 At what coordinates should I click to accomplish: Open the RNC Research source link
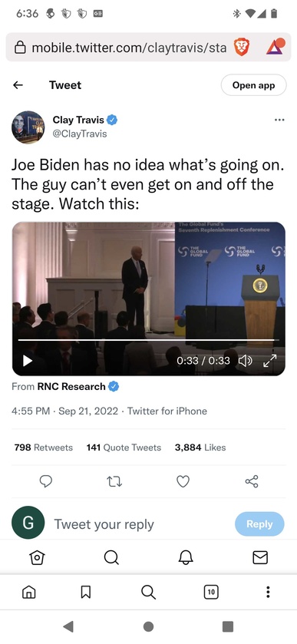(71, 387)
